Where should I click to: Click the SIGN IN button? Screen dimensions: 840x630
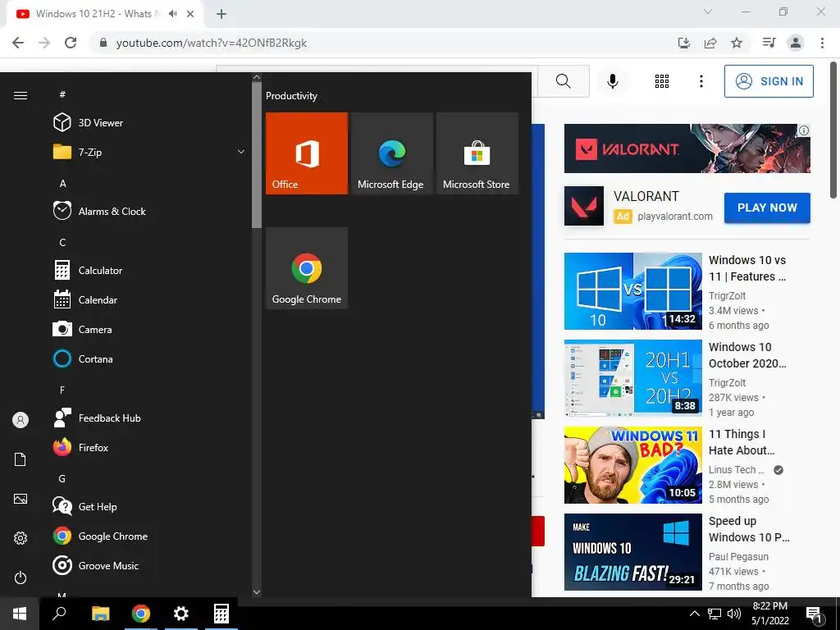(769, 81)
